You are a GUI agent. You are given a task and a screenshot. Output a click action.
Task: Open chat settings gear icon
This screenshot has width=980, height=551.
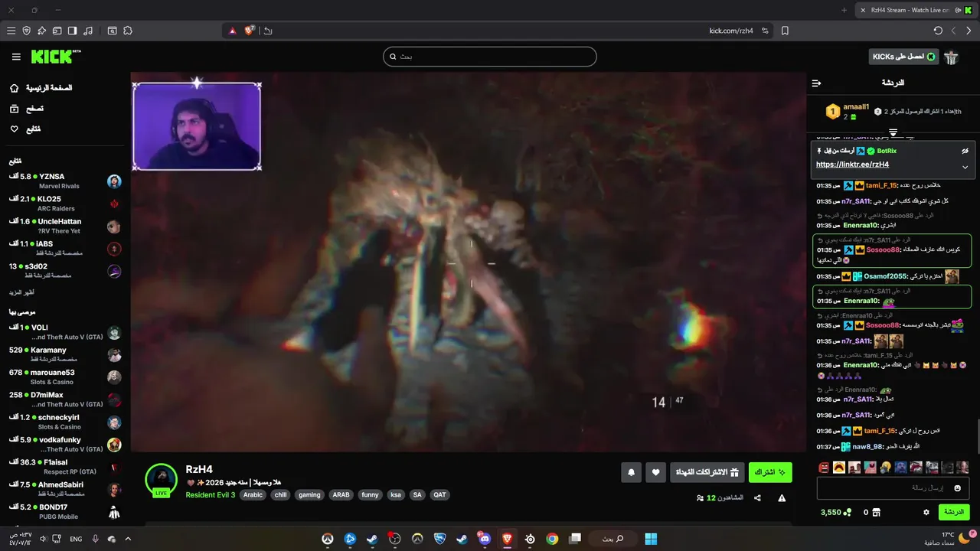(926, 512)
